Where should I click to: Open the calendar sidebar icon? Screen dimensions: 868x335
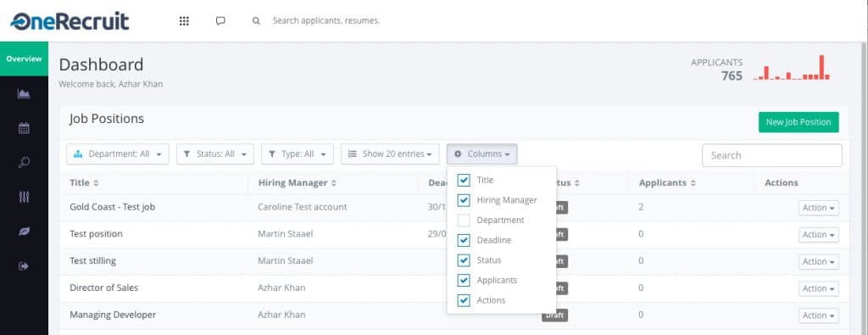click(x=24, y=128)
